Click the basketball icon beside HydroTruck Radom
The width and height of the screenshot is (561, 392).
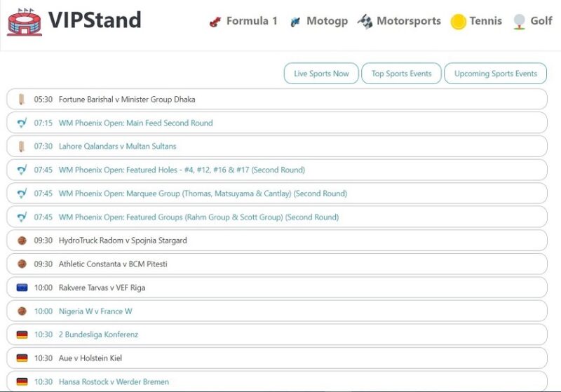point(22,241)
